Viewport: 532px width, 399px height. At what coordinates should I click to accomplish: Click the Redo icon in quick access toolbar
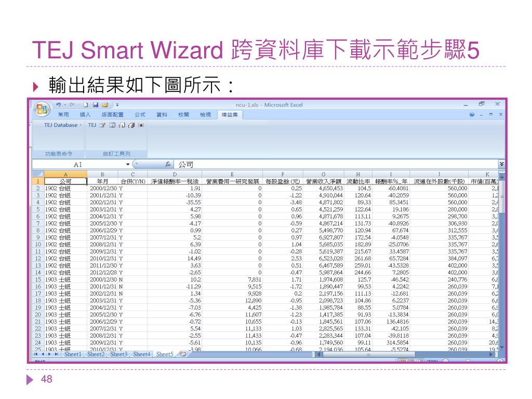[72, 105]
